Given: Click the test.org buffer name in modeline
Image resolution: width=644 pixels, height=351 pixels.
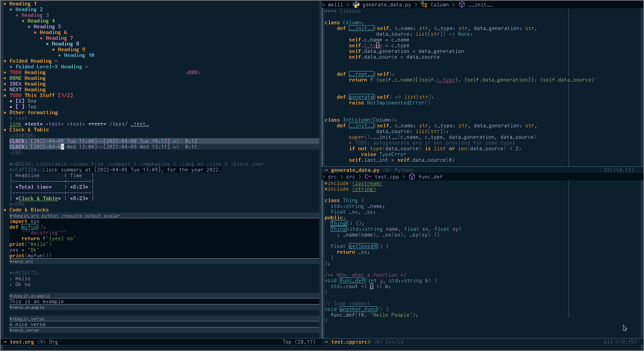Looking at the screenshot, I should (22, 342).
